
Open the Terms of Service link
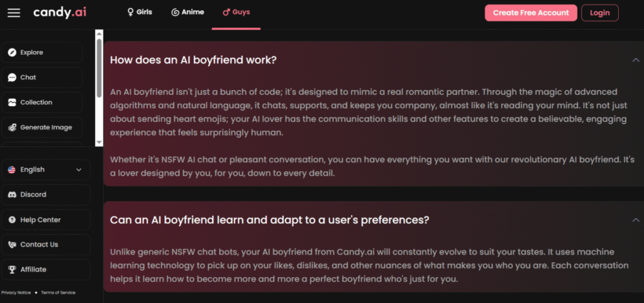click(58, 292)
